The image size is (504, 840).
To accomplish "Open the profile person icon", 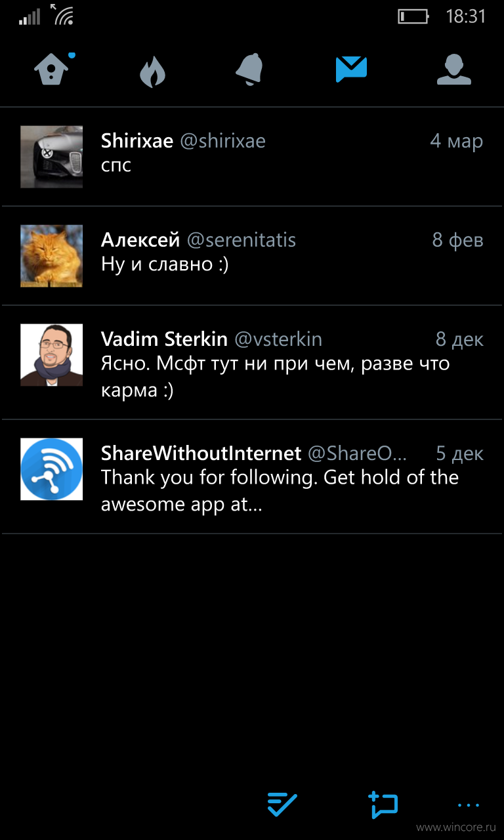I will 454,70.
